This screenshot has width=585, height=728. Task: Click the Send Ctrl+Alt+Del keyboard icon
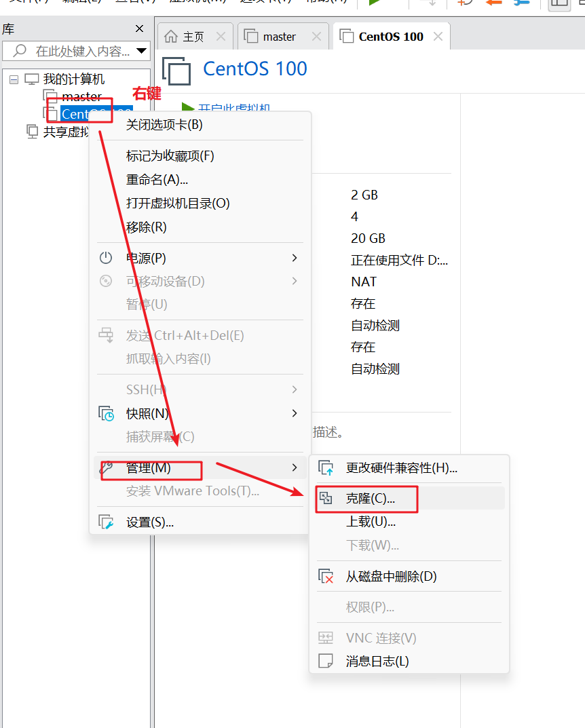[x=106, y=335]
